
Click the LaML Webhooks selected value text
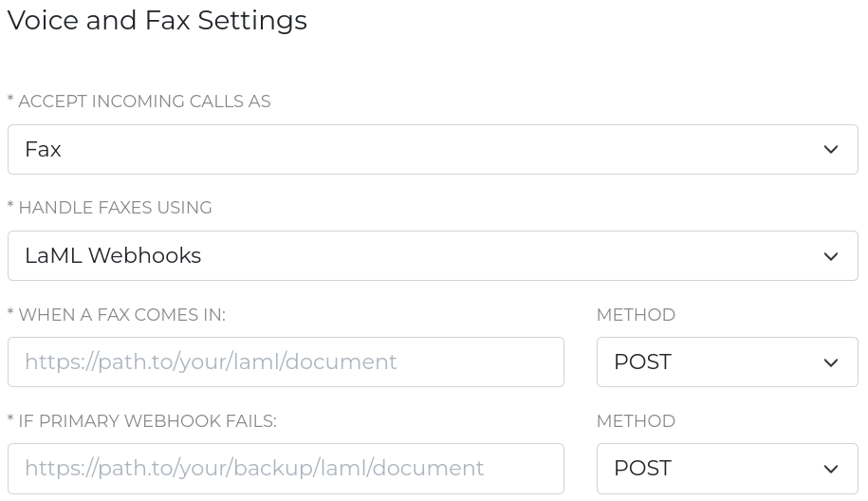click(x=113, y=256)
